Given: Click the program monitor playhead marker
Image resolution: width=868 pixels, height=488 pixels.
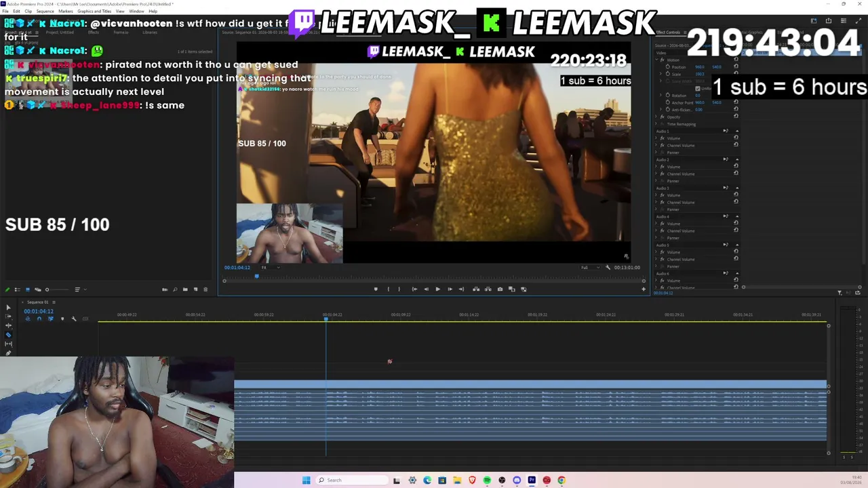Looking at the screenshot, I should point(256,276).
